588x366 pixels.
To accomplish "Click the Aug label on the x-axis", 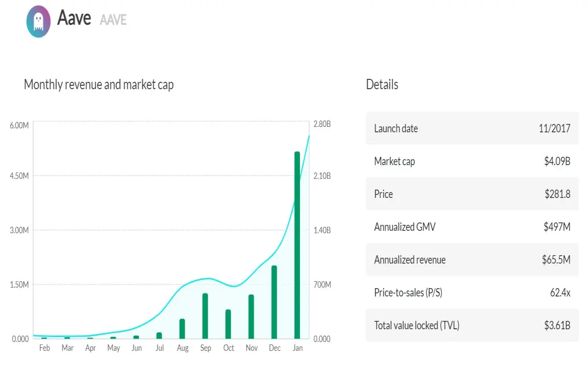I will pos(182,348).
